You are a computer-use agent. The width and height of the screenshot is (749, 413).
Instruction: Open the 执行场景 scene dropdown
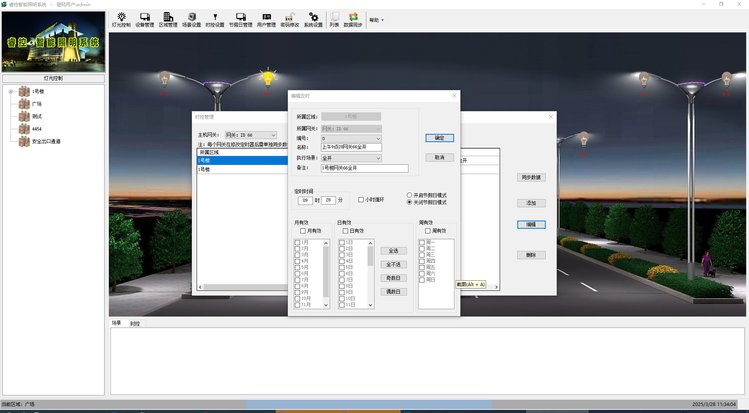pyautogui.click(x=377, y=157)
